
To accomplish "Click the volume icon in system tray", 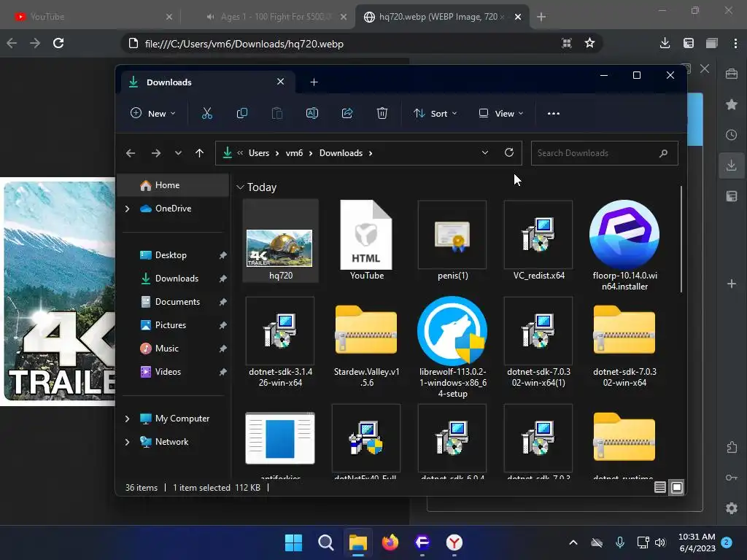I will tap(660, 542).
